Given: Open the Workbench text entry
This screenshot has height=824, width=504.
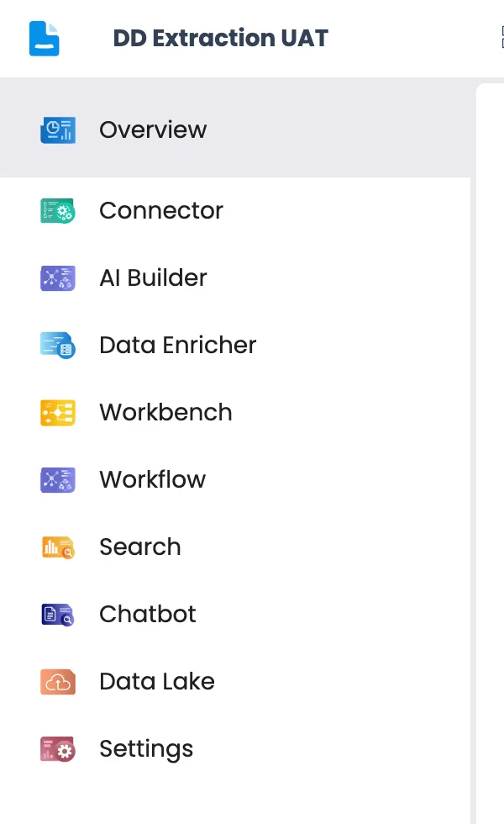Looking at the screenshot, I should point(166,413).
